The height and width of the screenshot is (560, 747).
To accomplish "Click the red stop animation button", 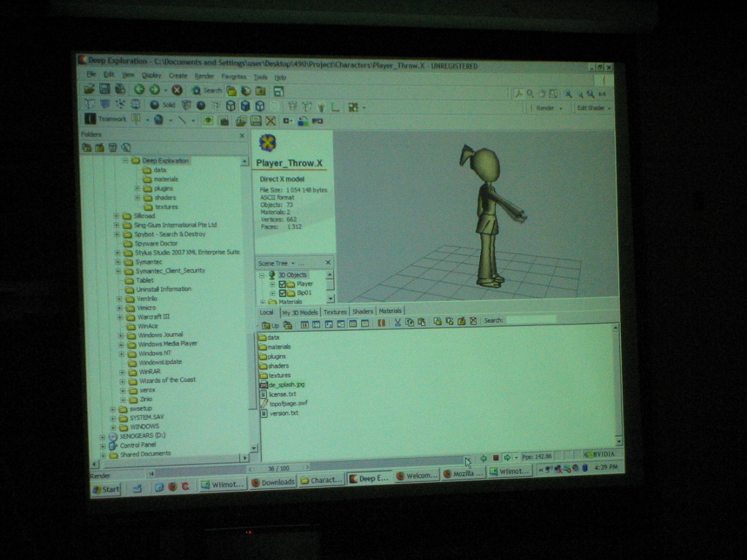I will (495, 457).
